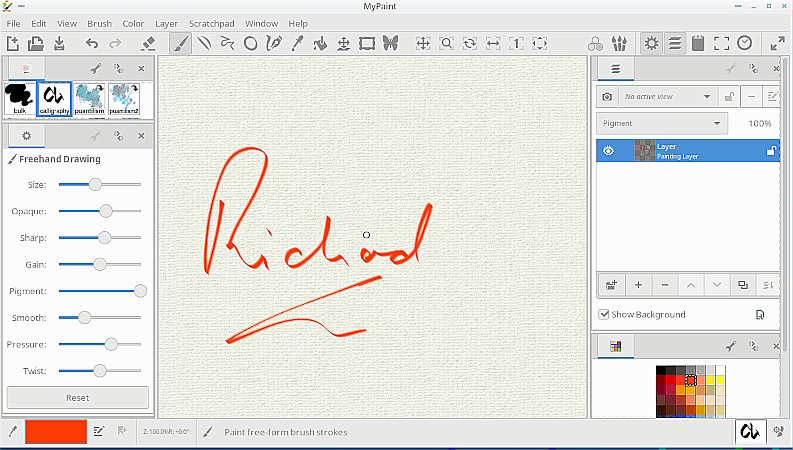The image size is (793, 450).
Task: Select the Eraser tool
Action: [x=148, y=43]
